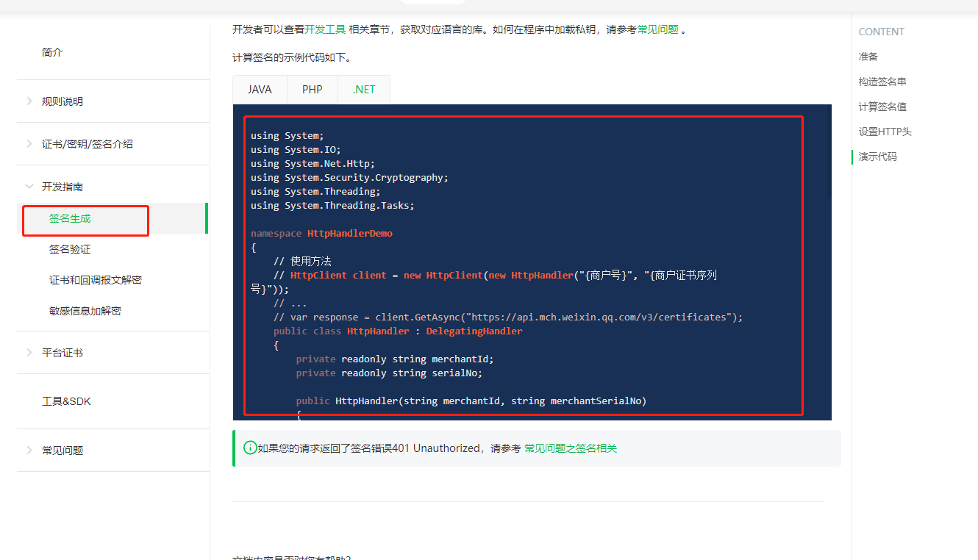This screenshot has height=560, width=978.
Task: Click the 计算签名的示例代码如下 text
Action: 292,57
